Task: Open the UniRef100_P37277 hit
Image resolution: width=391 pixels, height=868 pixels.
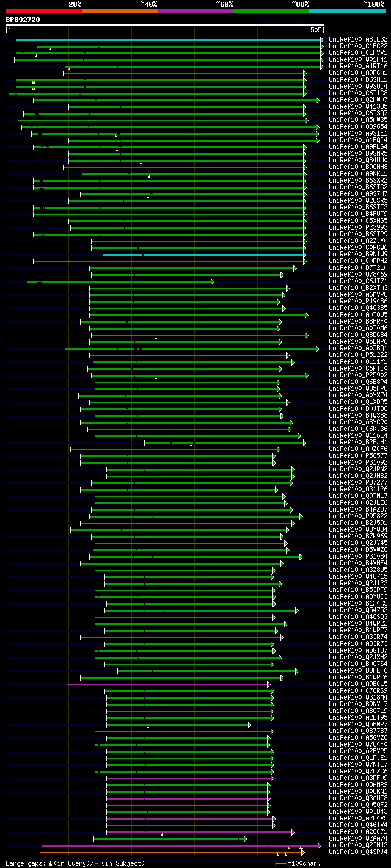Action: [x=358, y=483]
